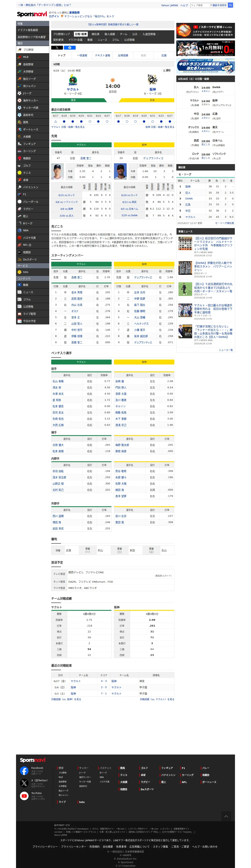Open フィギュア skate icon in sidebar
The height and width of the screenshot is (868, 251).
20,144
